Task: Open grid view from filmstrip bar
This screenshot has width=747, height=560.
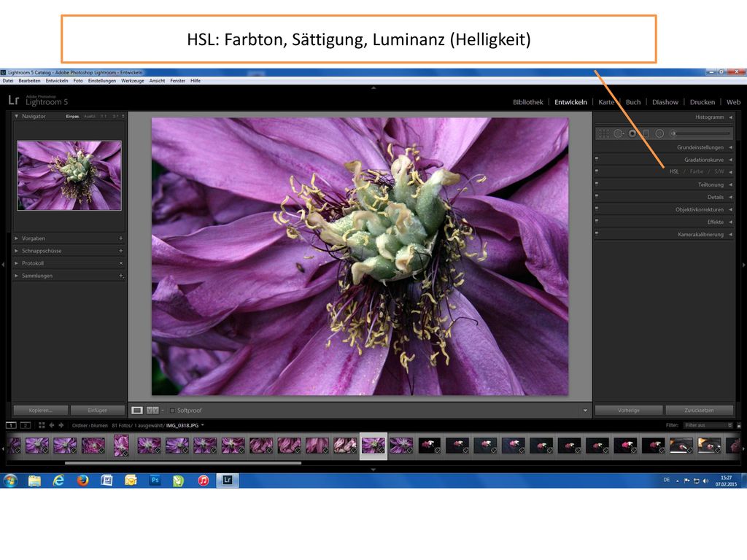Action: (42, 425)
